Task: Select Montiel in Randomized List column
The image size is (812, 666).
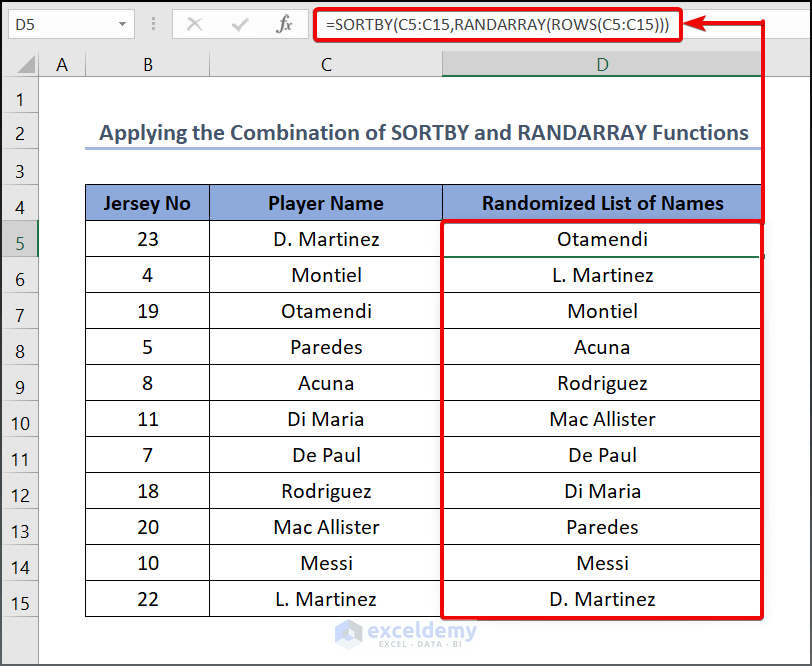Action: [602, 311]
